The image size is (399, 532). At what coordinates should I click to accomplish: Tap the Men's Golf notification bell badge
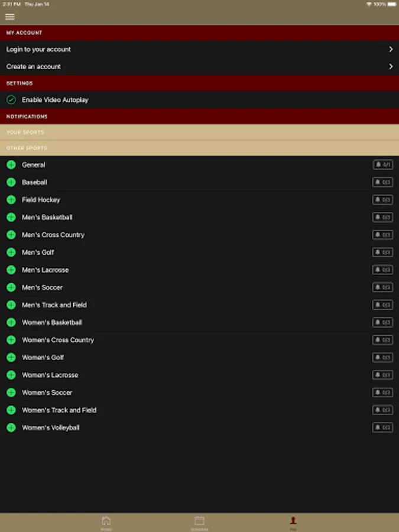(x=382, y=252)
